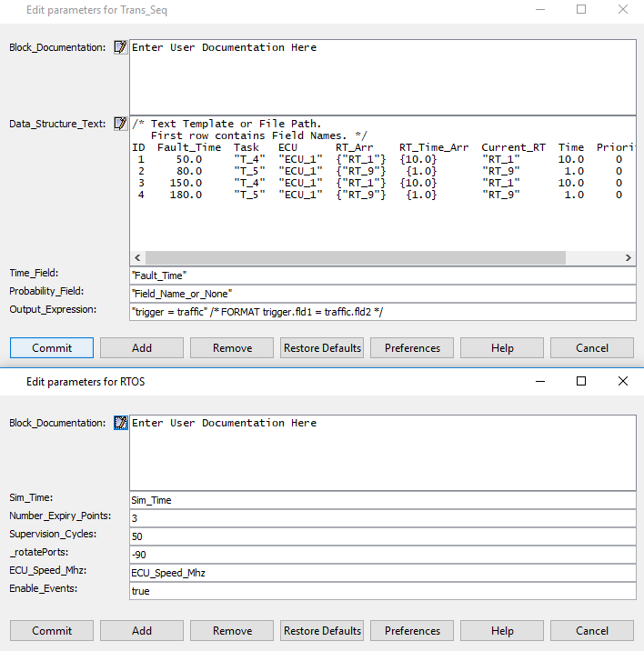Cancel the Trans_Seq parameter edit
Image resolution: width=644 pixels, height=651 pixels.
pyautogui.click(x=592, y=348)
